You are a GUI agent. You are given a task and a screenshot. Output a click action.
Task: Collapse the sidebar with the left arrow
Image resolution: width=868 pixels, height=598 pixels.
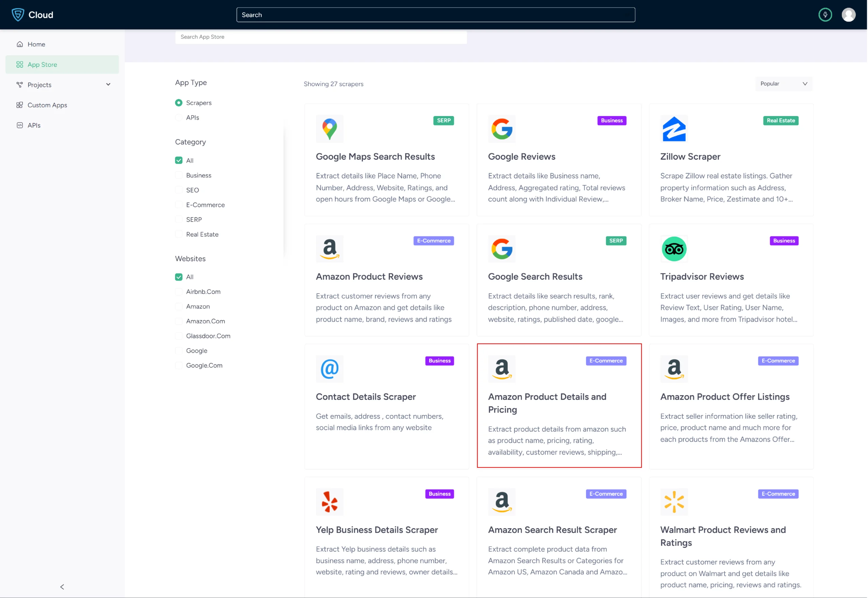(x=62, y=587)
